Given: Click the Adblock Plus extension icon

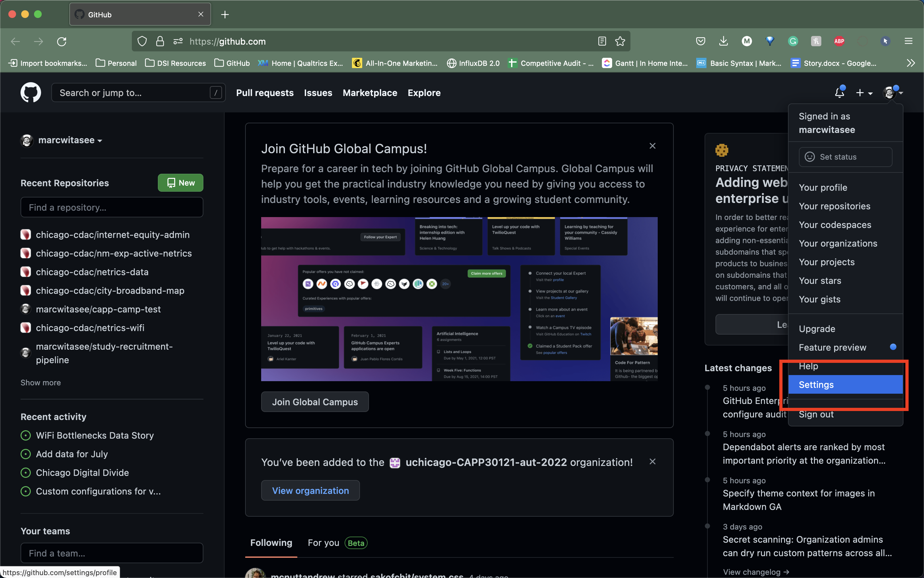Looking at the screenshot, I should (839, 41).
